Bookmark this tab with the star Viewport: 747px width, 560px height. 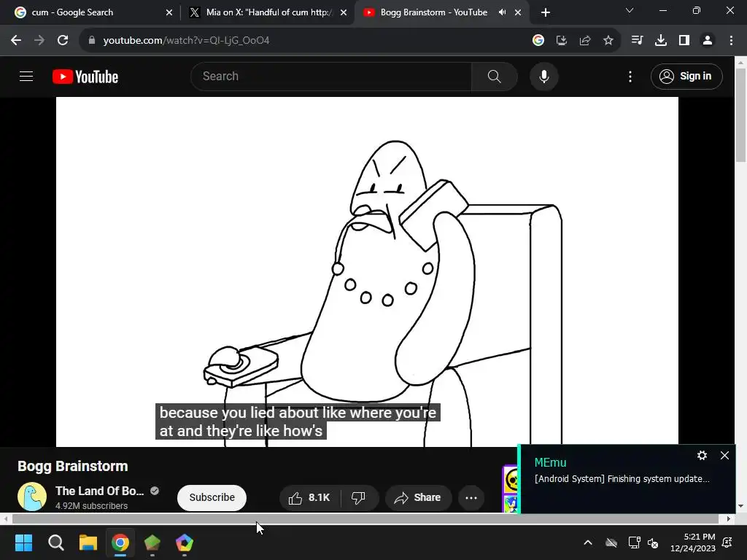point(608,41)
